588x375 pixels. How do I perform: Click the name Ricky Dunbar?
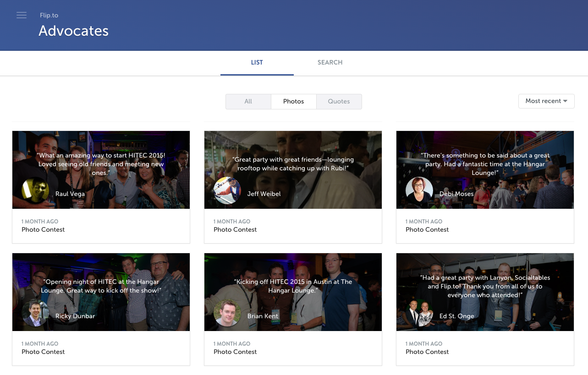point(75,316)
